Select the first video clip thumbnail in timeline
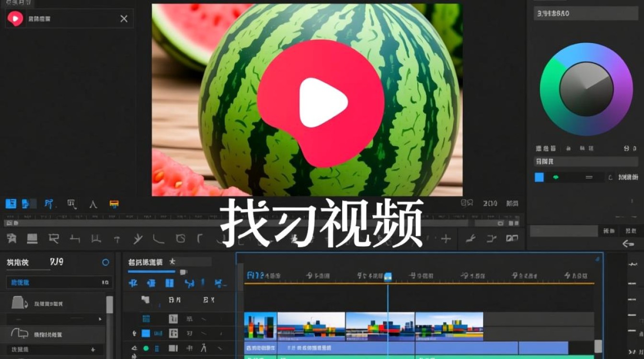This screenshot has width=644, height=359. point(261,326)
